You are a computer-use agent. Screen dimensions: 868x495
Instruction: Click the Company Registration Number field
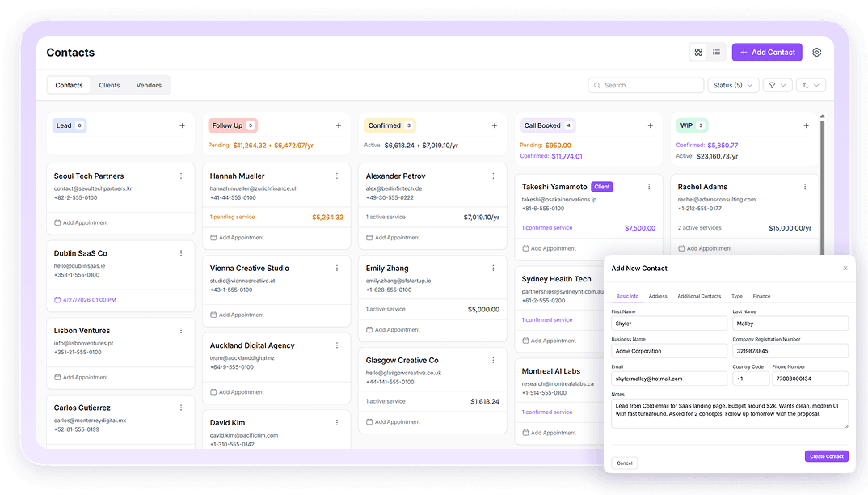pos(790,351)
